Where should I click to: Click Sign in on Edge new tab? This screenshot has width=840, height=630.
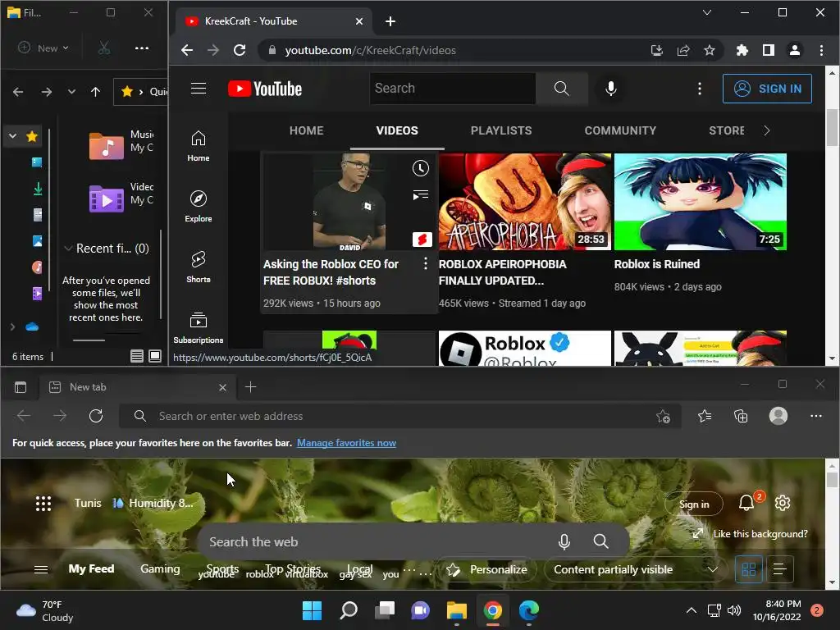point(694,504)
